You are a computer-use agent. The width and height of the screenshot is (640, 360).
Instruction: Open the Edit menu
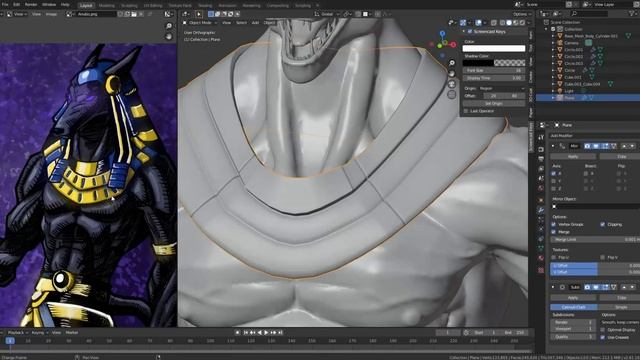pyautogui.click(x=17, y=4)
